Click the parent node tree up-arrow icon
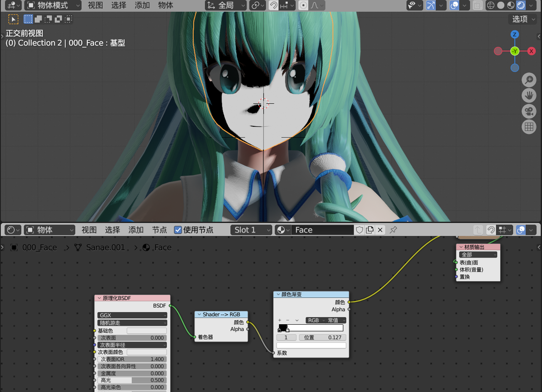 (478, 230)
